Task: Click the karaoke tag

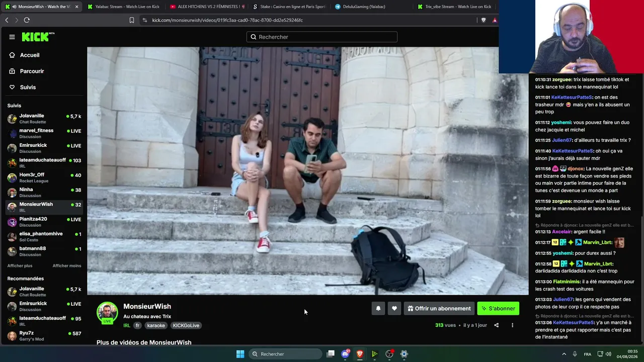Action: click(x=156, y=325)
